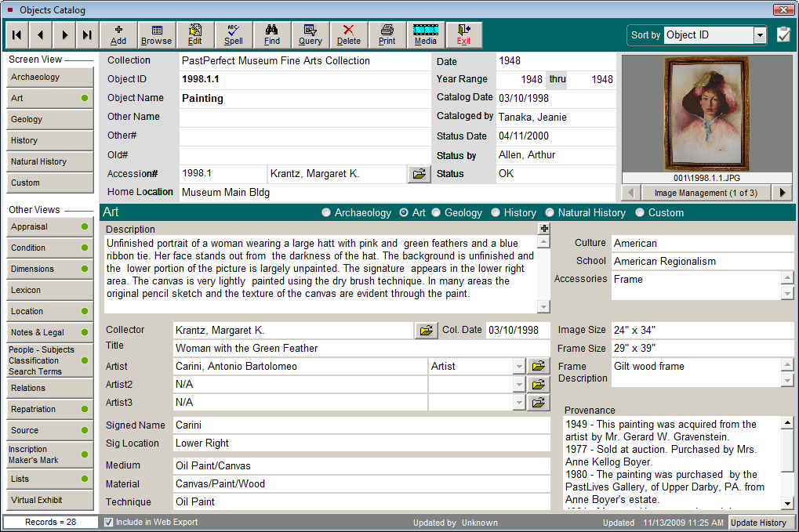799x532 pixels.
Task: Open the Media toolbar icon
Action: point(426,34)
